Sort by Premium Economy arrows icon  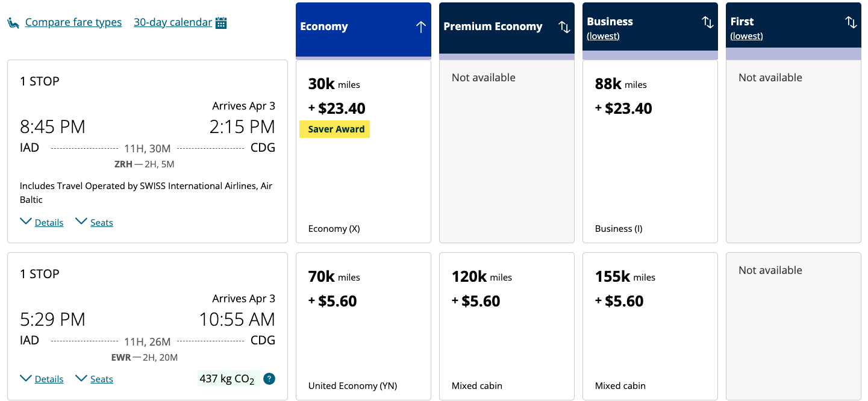564,26
